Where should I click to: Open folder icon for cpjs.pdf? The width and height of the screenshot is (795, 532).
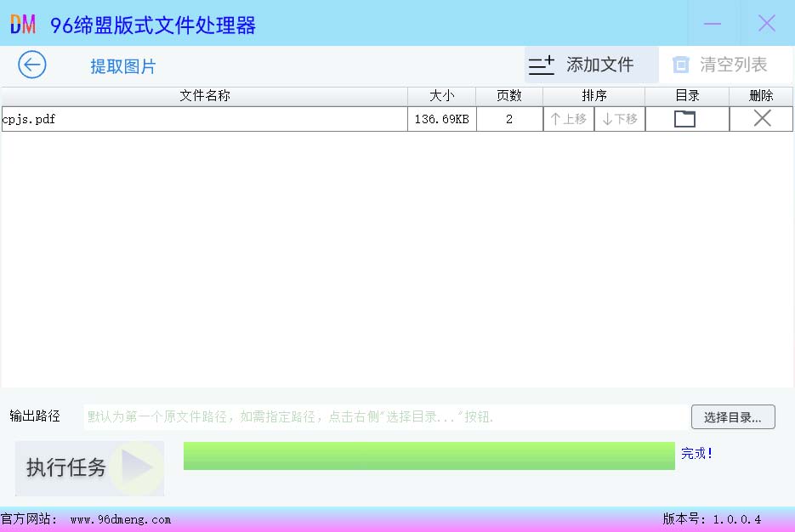(x=684, y=119)
